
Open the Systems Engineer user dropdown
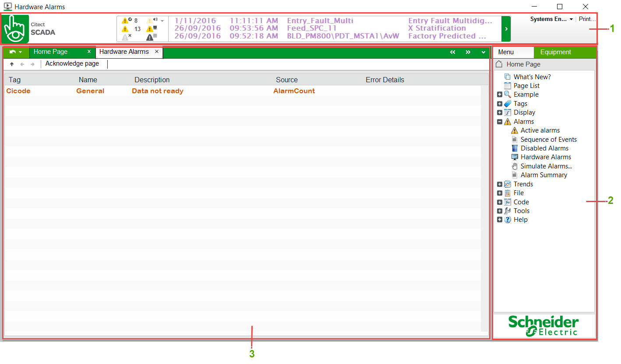pyautogui.click(x=551, y=19)
